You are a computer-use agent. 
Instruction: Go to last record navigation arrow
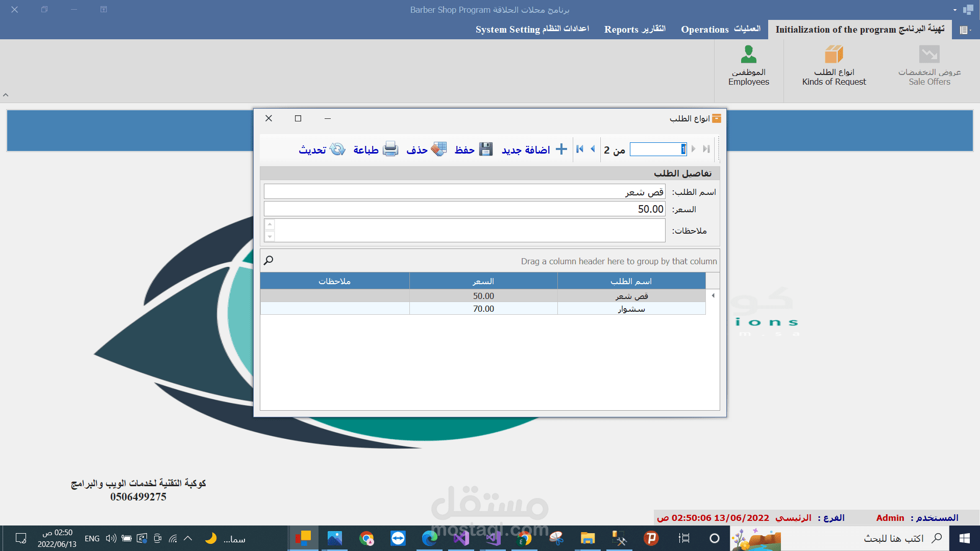point(706,149)
